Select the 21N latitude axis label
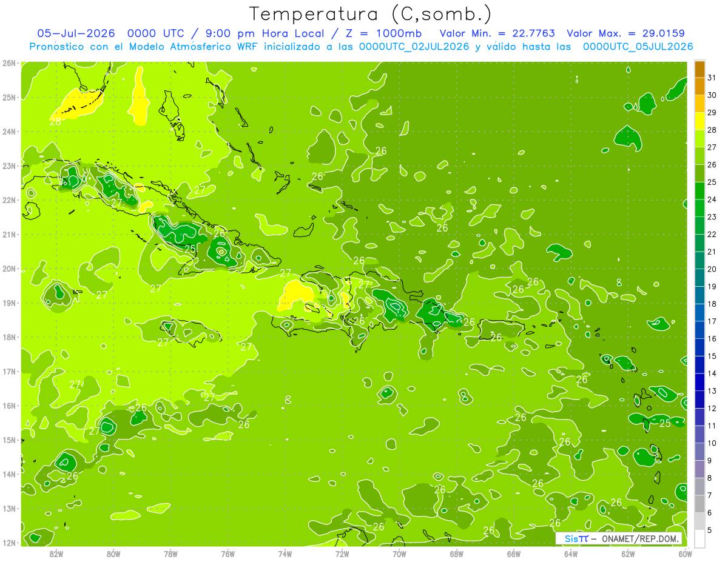Screen dimensions: 728x562 [x=8, y=234]
